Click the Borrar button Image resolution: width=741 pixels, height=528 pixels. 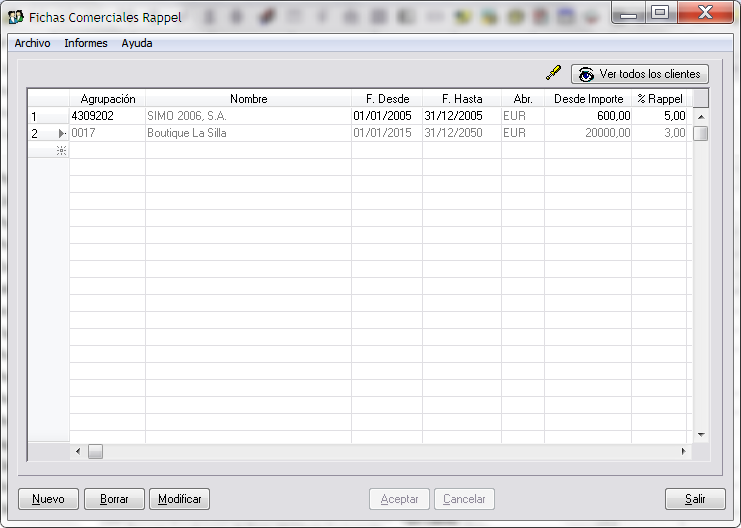114,499
